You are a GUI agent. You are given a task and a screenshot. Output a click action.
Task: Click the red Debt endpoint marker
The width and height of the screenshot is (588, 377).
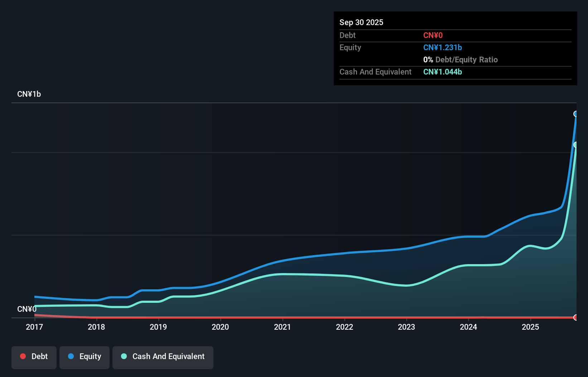click(x=576, y=318)
